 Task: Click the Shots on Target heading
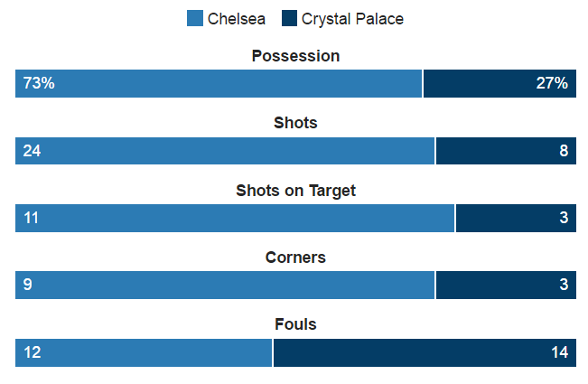point(295,191)
